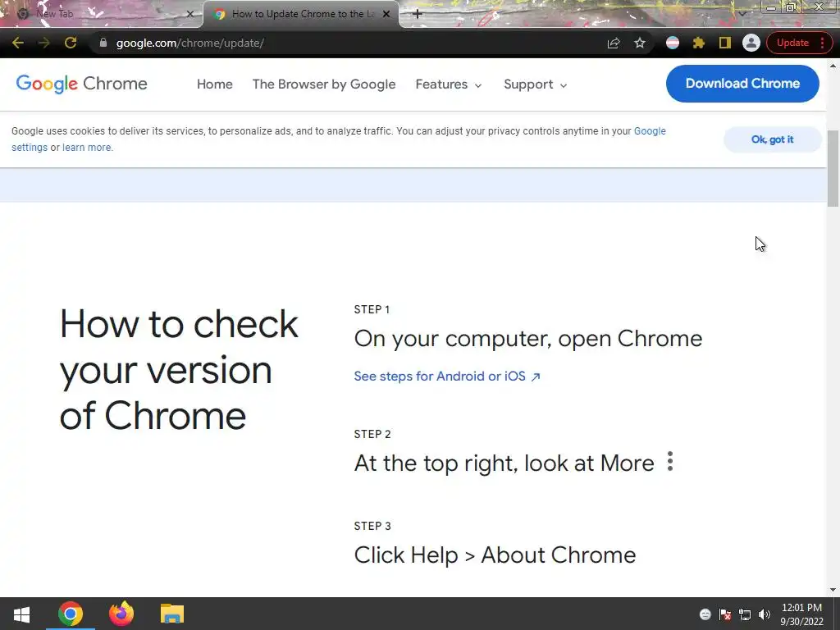Select the How to Update Chrome tab
Image resolution: width=840 pixels, height=630 pixels.
coord(300,14)
